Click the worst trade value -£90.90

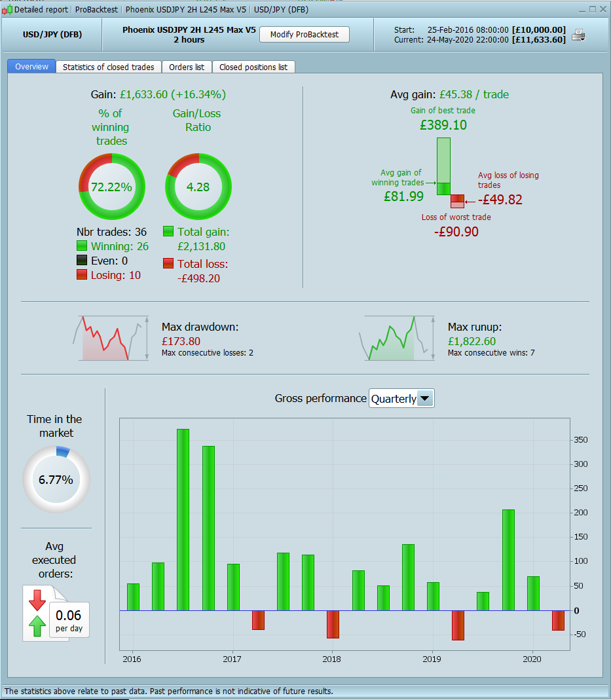point(456,231)
